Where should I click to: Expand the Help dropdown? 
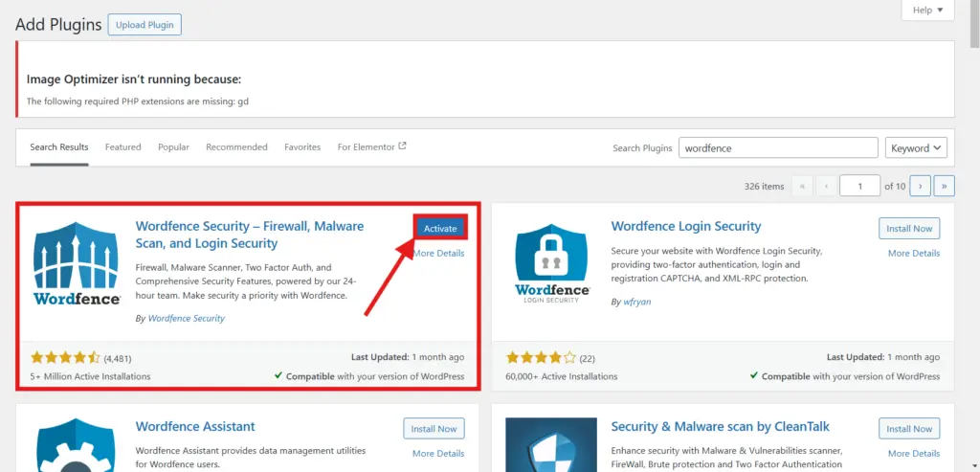click(927, 10)
